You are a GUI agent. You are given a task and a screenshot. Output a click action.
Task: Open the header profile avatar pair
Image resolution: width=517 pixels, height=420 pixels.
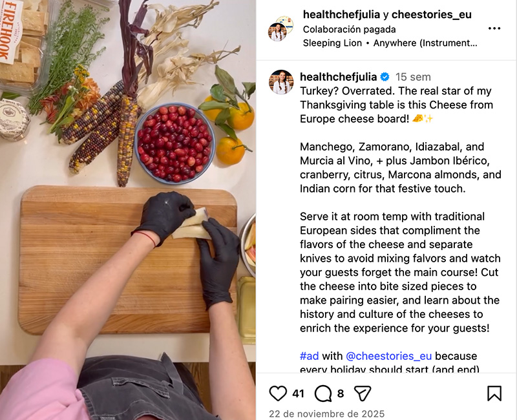[280, 28]
